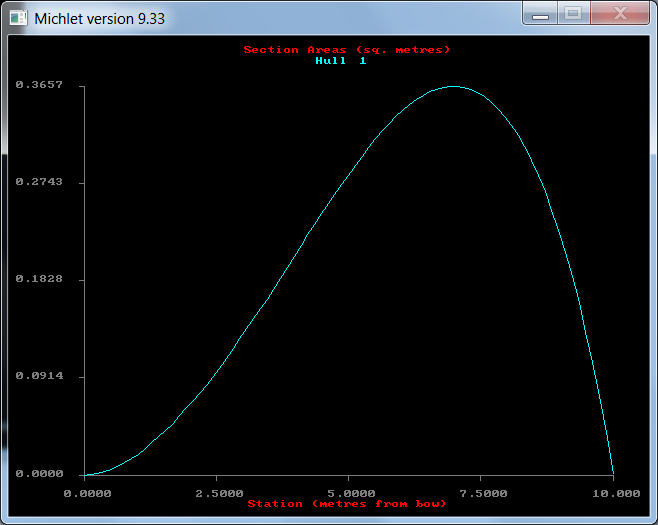Viewport: 658px width, 525px height.
Task: Minimize the Michlet window
Action: pyautogui.click(x=540, y=14)
